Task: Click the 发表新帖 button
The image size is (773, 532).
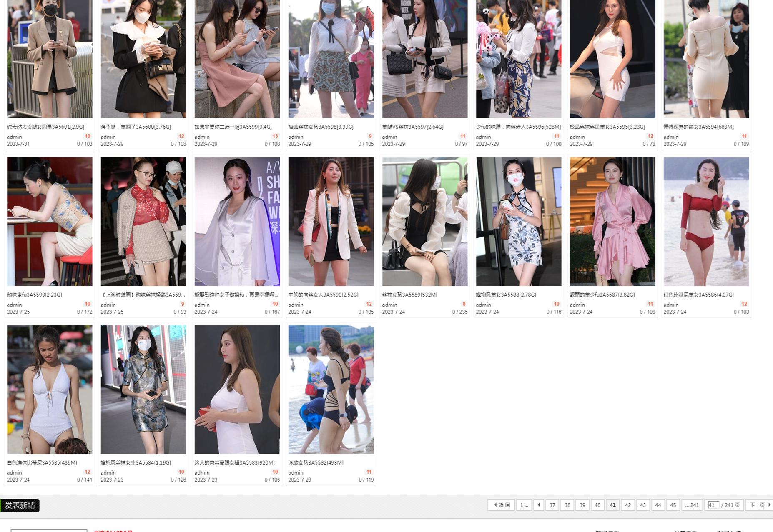Action: coord(20,505)
